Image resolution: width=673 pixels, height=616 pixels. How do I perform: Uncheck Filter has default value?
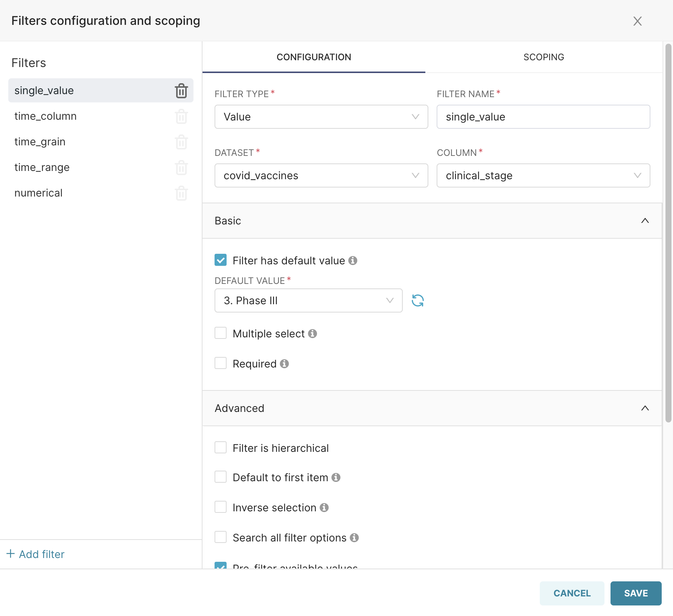pos(221,260)
